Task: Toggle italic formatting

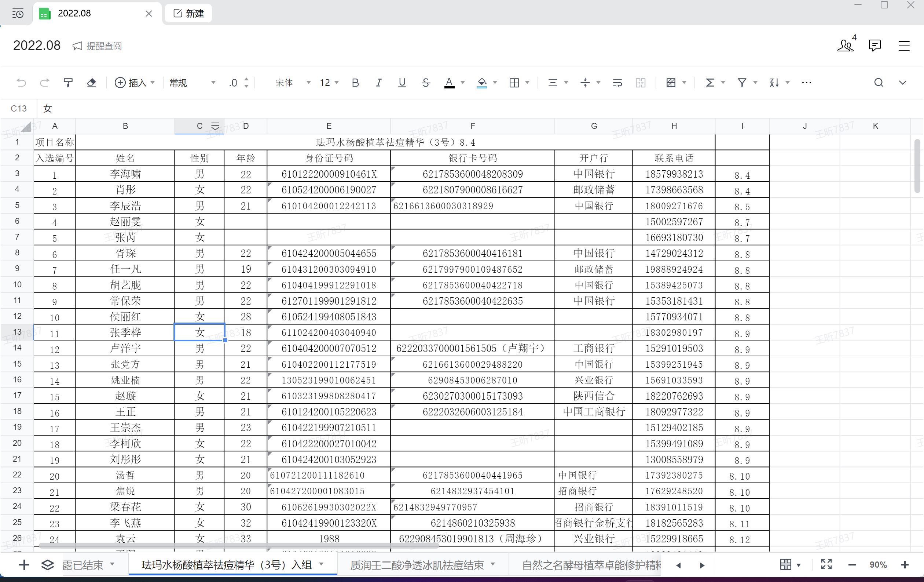Action: pos(378,83)
